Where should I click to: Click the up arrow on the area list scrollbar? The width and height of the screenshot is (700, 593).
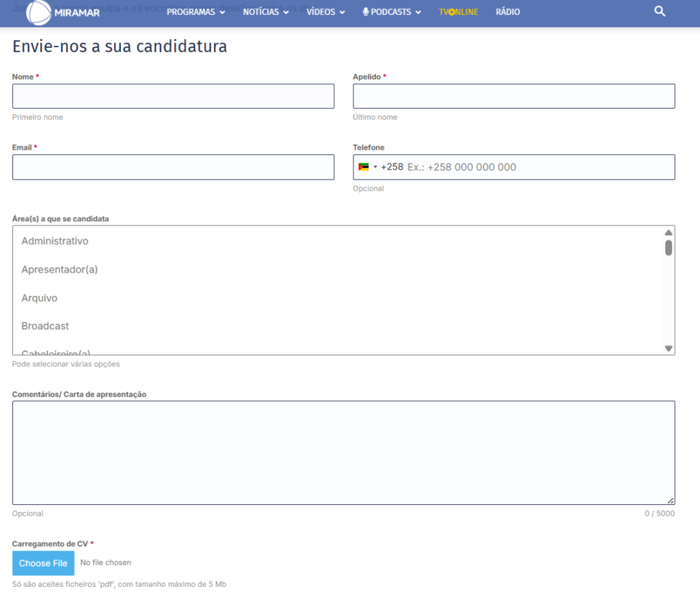[668, 232]
